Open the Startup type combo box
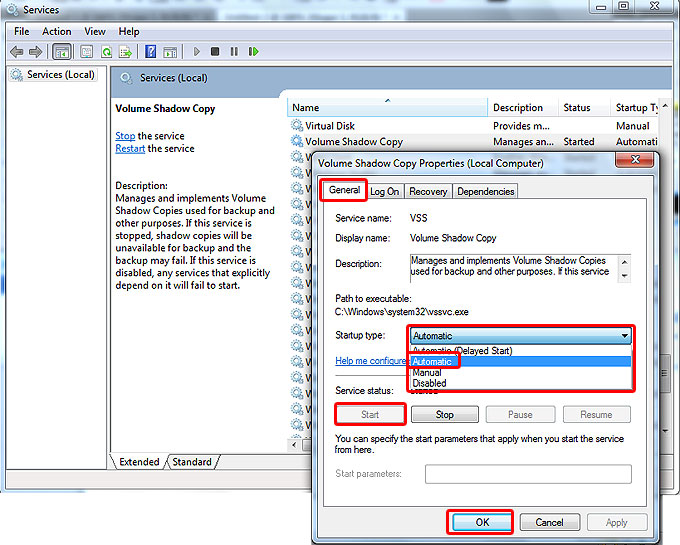Screen dimensions: 680x545 coord(520,336)
